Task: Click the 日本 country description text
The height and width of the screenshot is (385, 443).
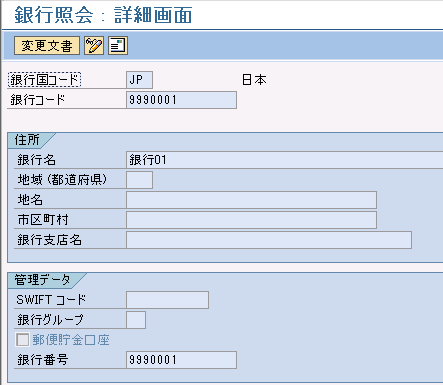Action: point(254,80)
